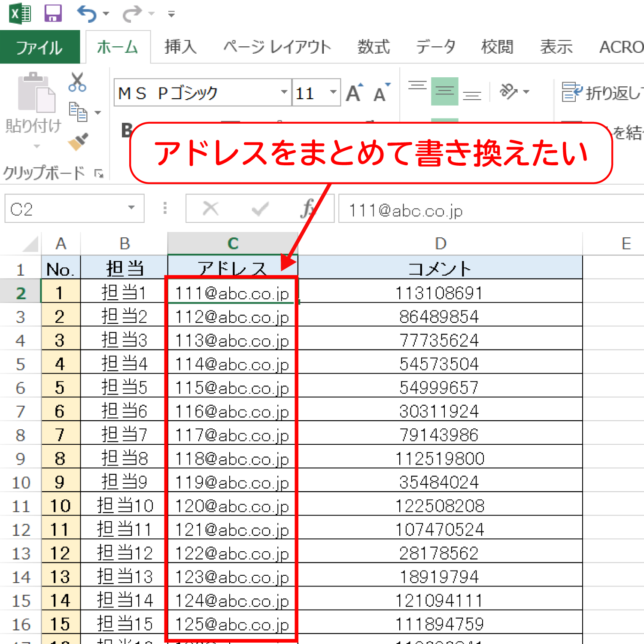Open the MS Pゴシック font dropdown
Screen dimensions: 644x644
pyautogui.click(x=283, y=92)
